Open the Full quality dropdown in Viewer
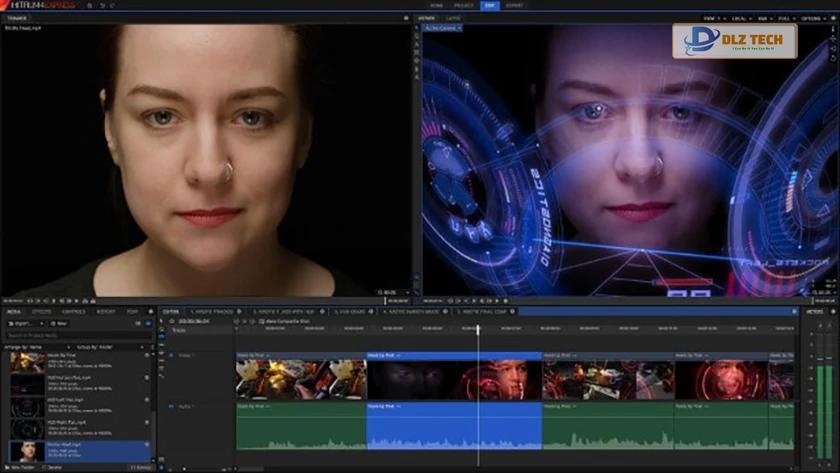The image size is (840, 473). pyautogui.click(x=786, y=18)
